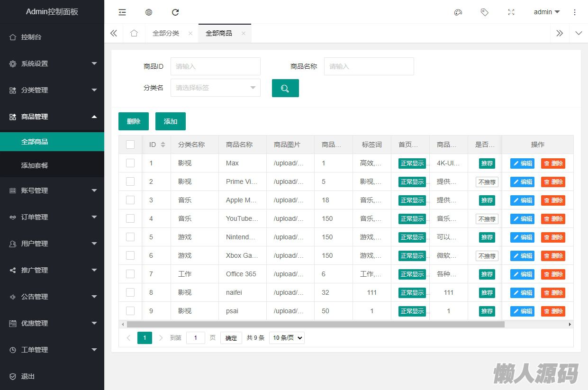This screenshot has width=588, height=390.
Task: Open the theme palette icon
Action: click(x=458, y=12)
